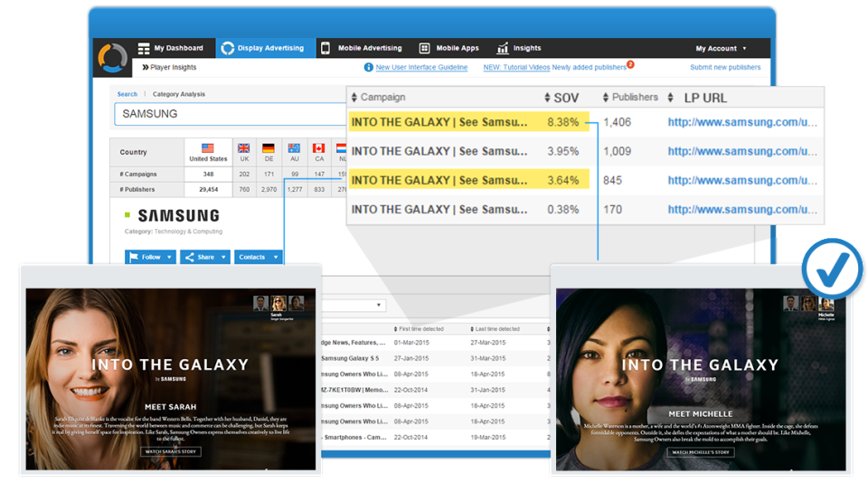Sort by Last time detected column
The width and height of the screenshot is (868, 483).
[x=495, y=329]
